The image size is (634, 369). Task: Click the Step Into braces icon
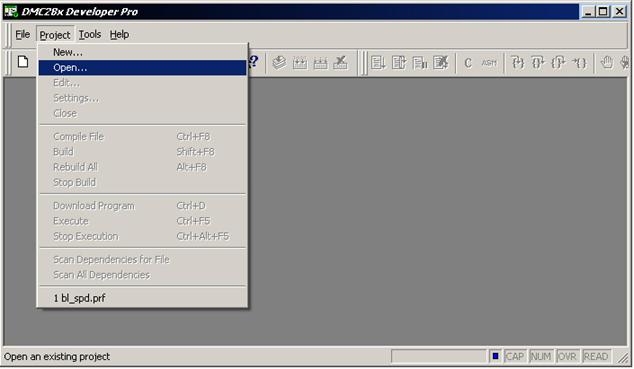[x=518, y=63]
